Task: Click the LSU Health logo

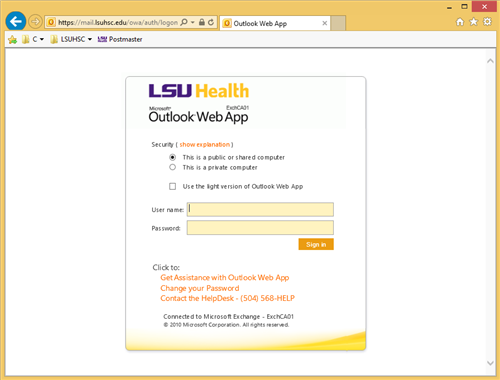Action: pos(199,91)
